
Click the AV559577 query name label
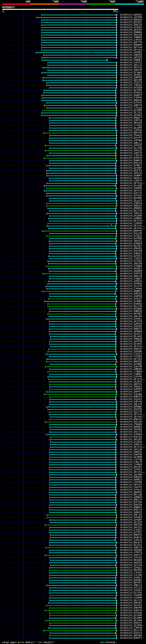(8, 7)
